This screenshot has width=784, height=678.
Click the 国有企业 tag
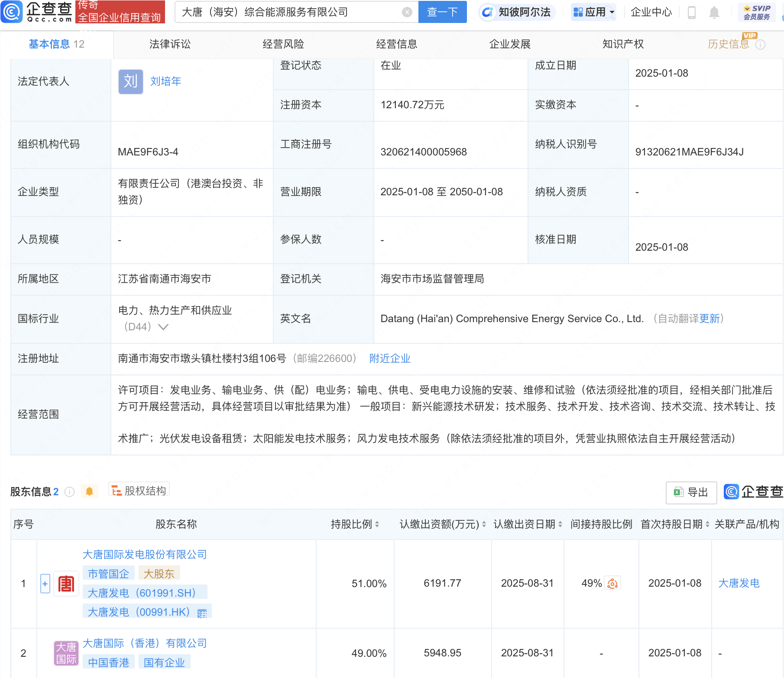164,662
